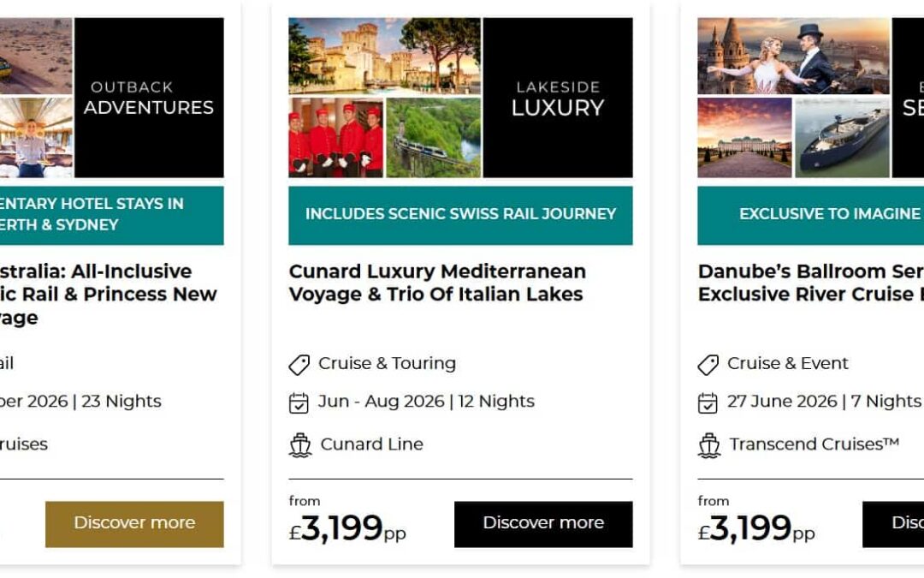This screenshot has width=924, height=578.
Task: Click the ballroom dancers photo
Action: (x=793, y=56)
